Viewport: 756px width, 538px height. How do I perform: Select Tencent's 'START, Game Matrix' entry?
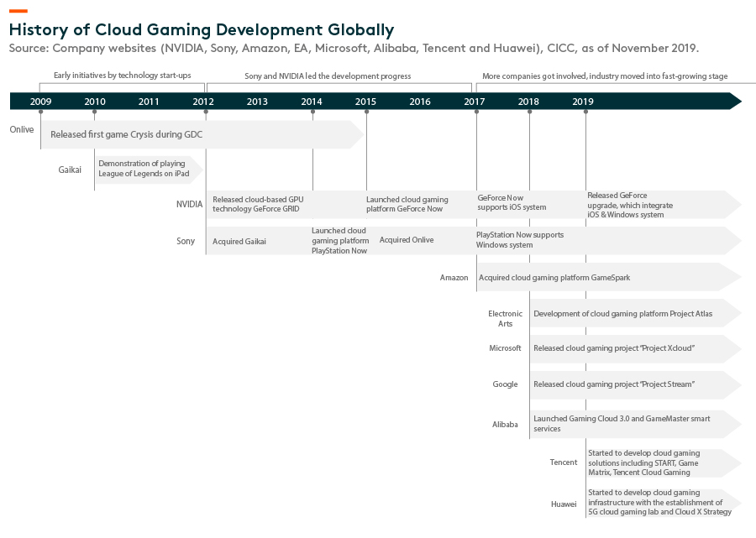click(x=643, y=462)
